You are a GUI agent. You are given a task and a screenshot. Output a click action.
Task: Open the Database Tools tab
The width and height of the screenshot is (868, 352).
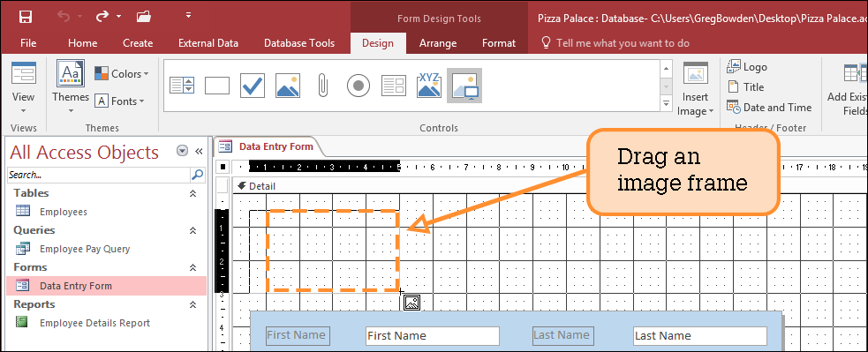pyautogui.click(x=299, y=43)
